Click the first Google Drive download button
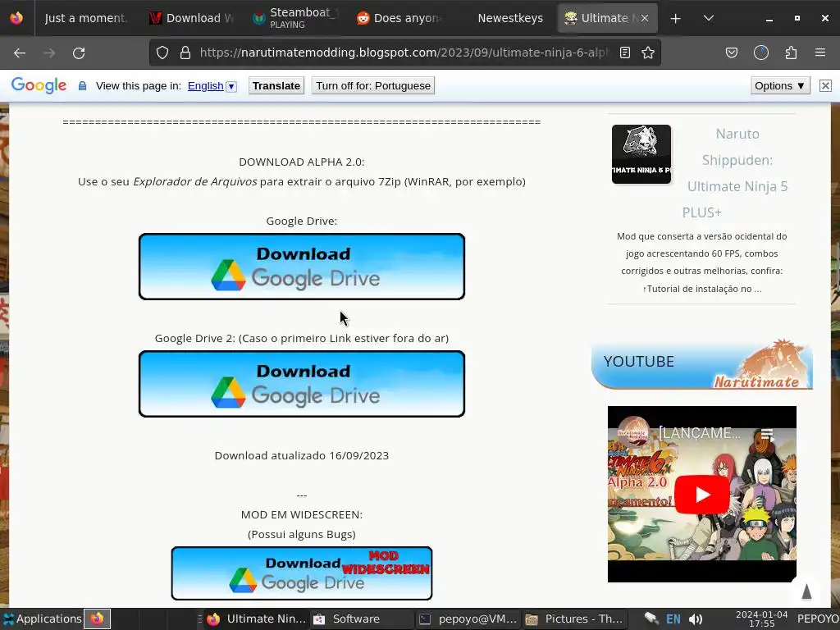840x630 pixels. click(x=302, y=267)
